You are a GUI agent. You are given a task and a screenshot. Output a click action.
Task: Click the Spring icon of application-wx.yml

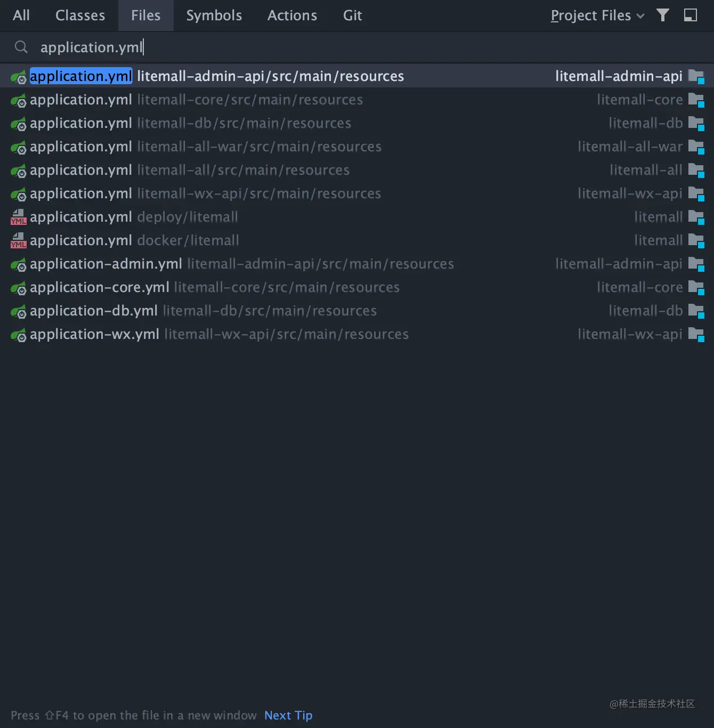pyautogui.click(x=19, y=335)
